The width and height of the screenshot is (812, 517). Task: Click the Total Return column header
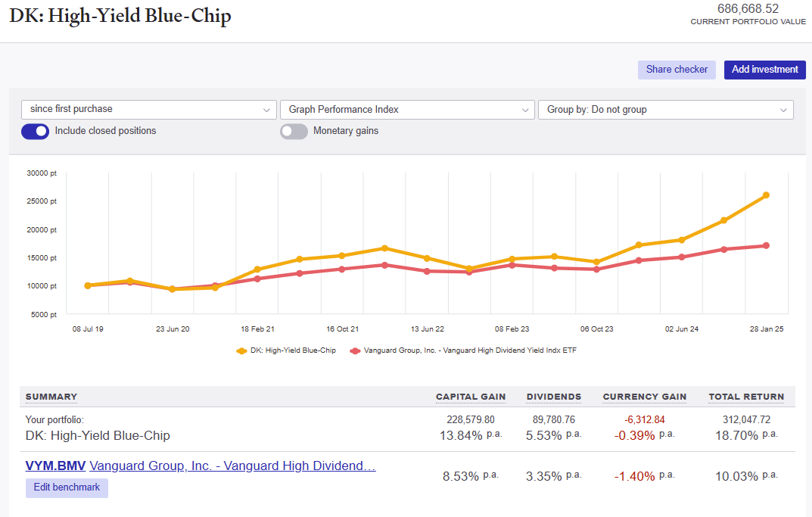(x=746, y=397)
